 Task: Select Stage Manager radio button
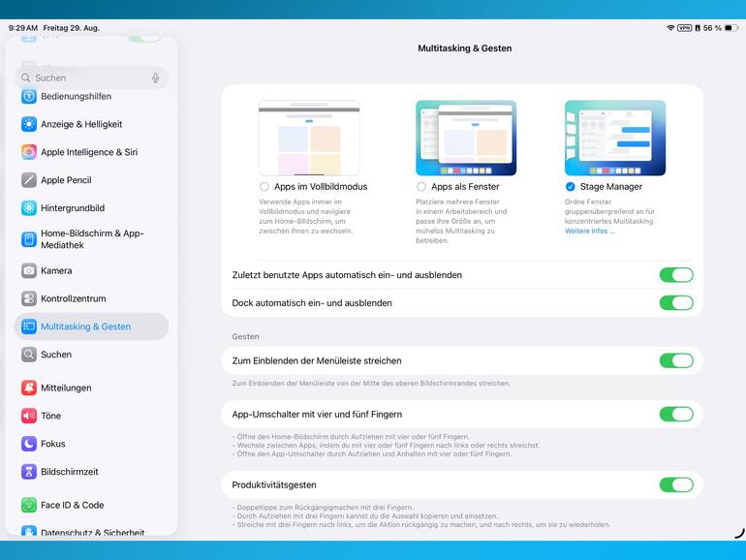tap(570, 187)
